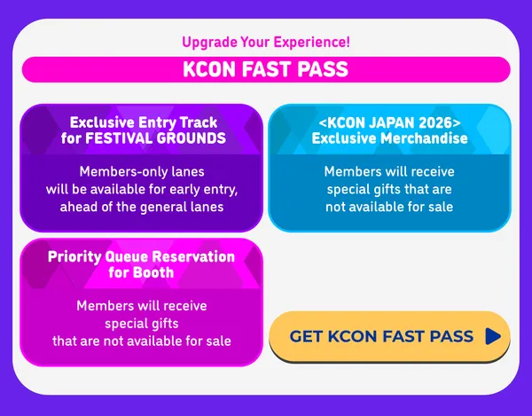Click 'special gifts' text in the pink card
532x416 pixels.
coord(141,323)
